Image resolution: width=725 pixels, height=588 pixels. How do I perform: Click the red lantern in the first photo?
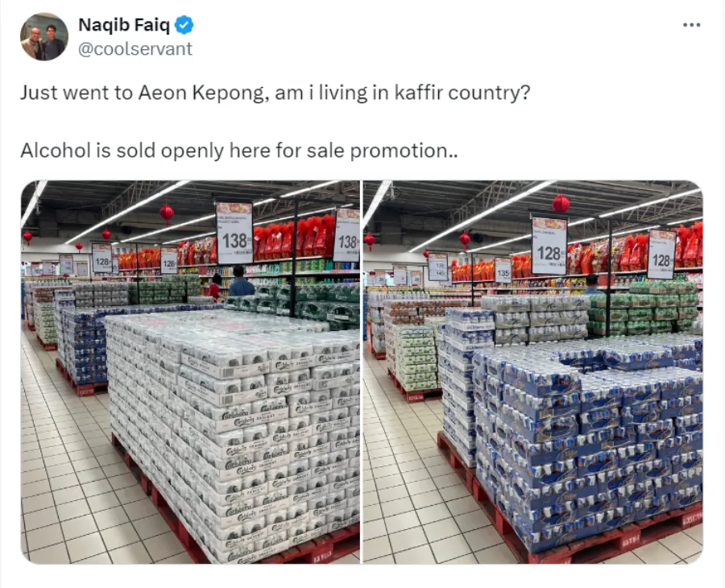[166, 213]
